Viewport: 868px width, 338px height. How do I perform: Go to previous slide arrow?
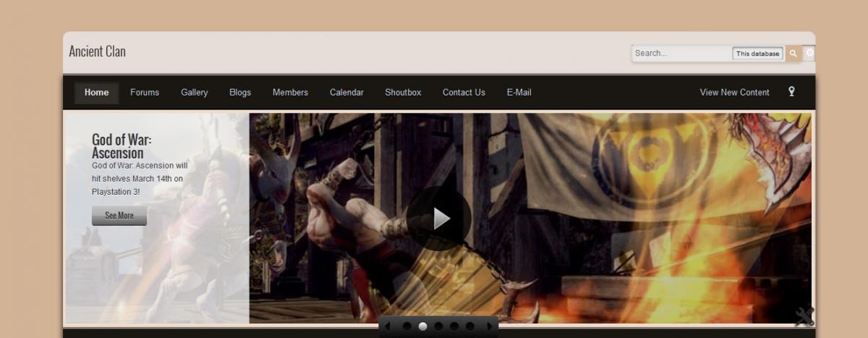pyautogui.click(x=387, y=326)
